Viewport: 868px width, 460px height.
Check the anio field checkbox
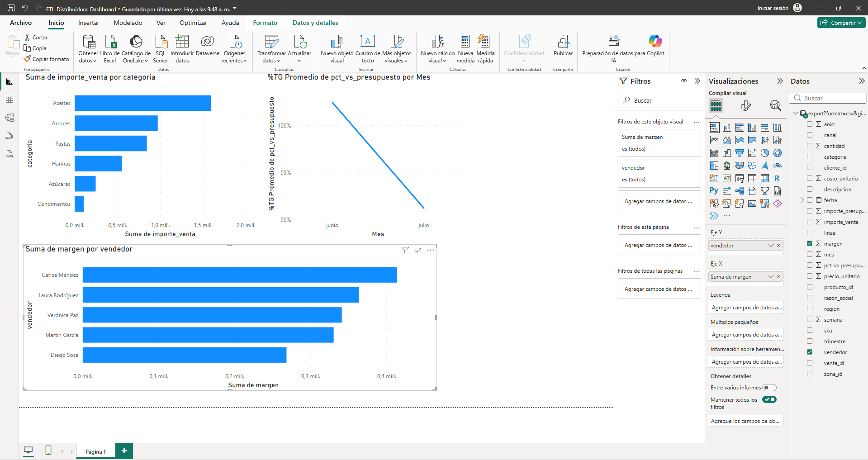coord(810,124)
